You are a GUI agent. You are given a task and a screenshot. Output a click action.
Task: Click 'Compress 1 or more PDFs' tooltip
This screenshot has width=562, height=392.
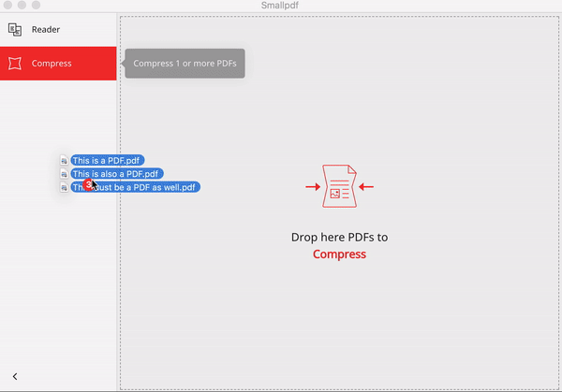click(x=185, y=64)
